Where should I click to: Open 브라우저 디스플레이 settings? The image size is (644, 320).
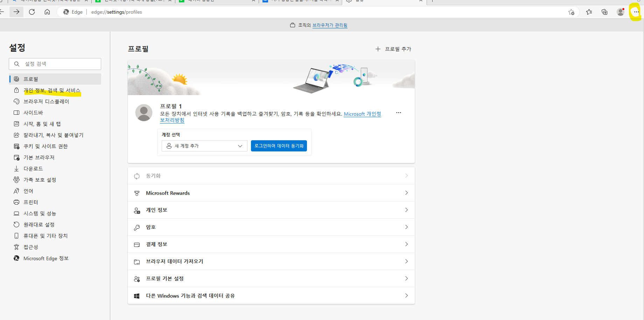pyautogui.click(x=55, y=101)
